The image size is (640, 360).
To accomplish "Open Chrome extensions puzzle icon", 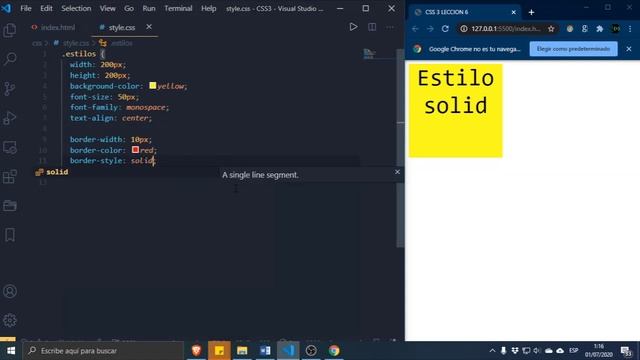I will [x=600, y=29].
